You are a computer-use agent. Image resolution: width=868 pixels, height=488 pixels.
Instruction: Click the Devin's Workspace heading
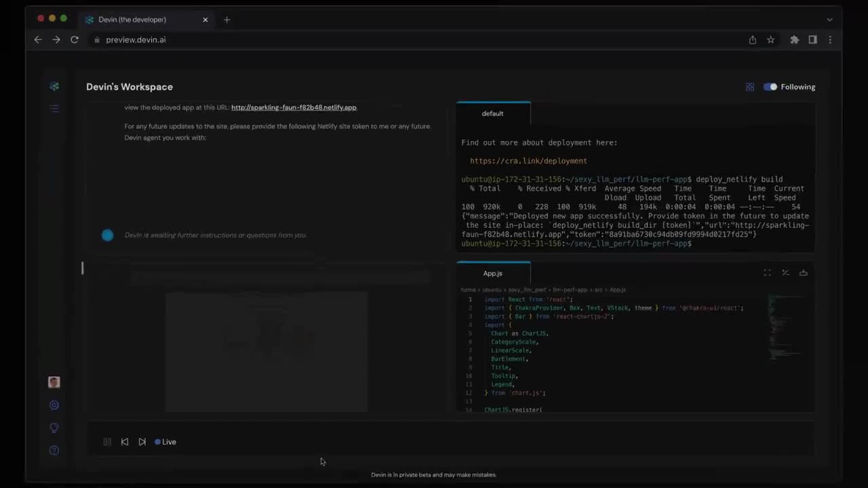pyautogui.click(x=130, y=87)
